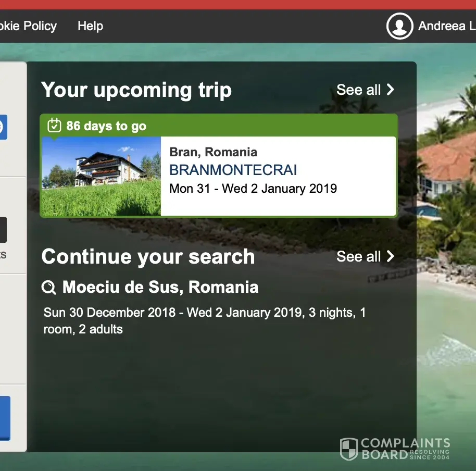Click the blue icon button at left panel top
476x471 pixels.
click(3, 127)
